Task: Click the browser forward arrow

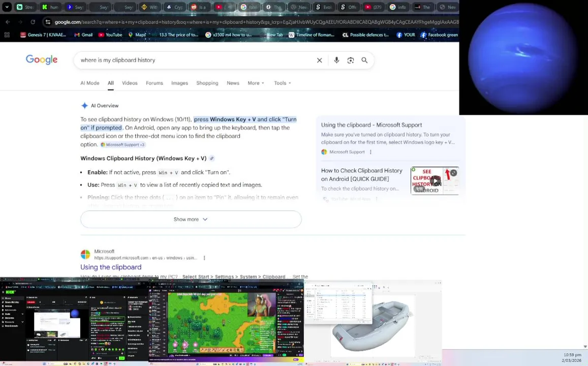Action: [20, 22]
